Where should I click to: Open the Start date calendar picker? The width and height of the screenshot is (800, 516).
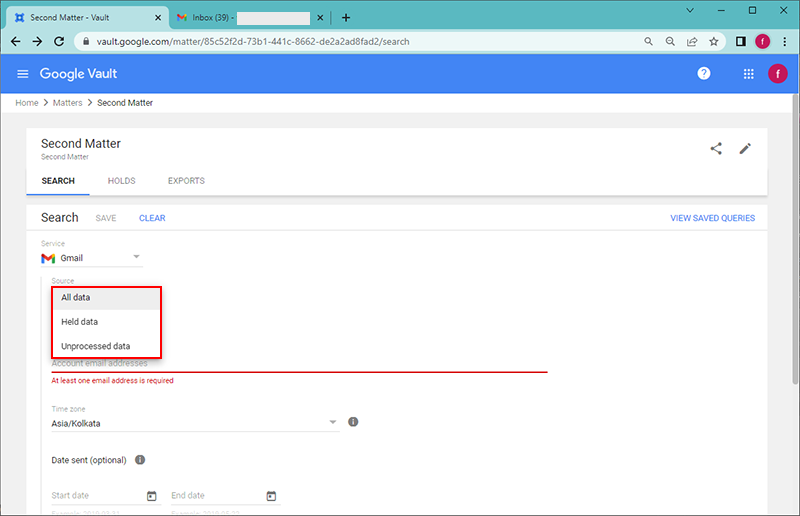point(152,496)
